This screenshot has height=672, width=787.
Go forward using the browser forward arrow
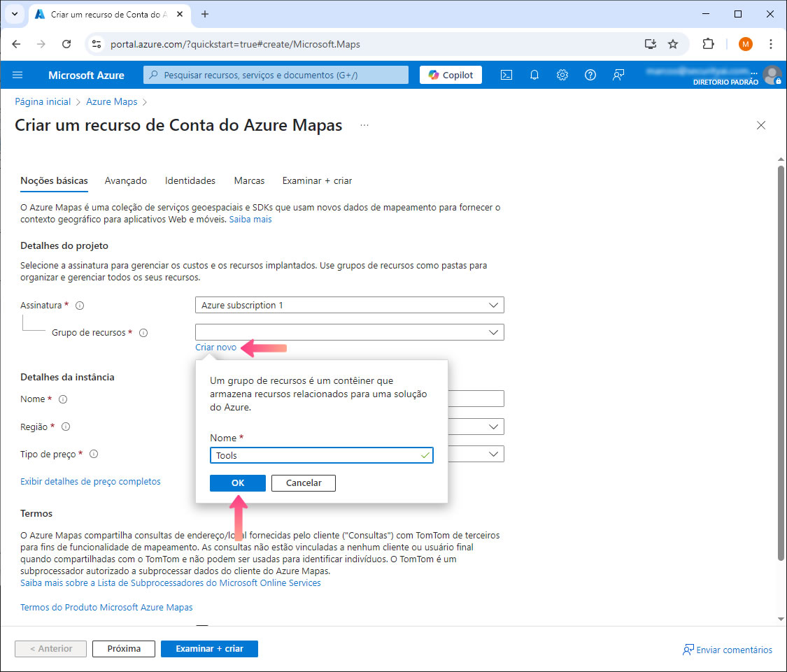coord(41,44)
